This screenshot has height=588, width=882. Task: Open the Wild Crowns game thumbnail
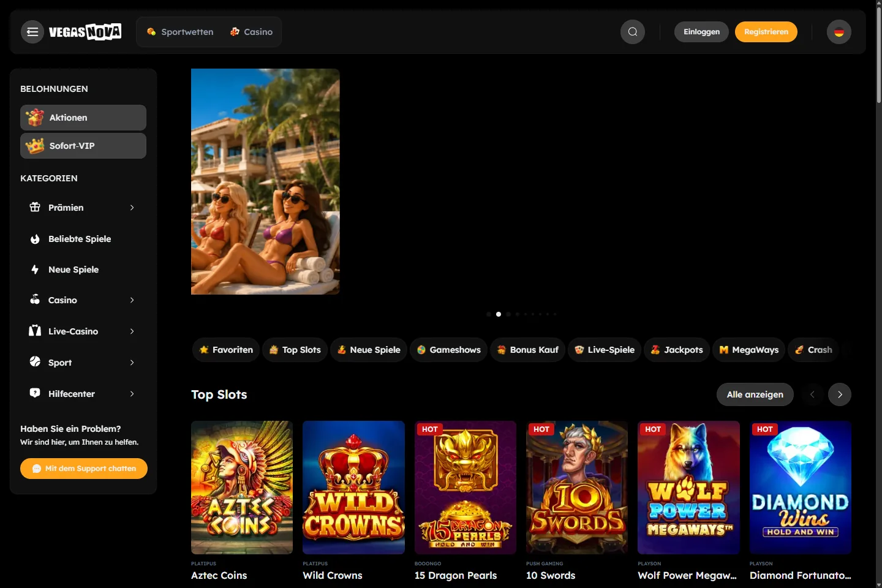tap(353, 488)
